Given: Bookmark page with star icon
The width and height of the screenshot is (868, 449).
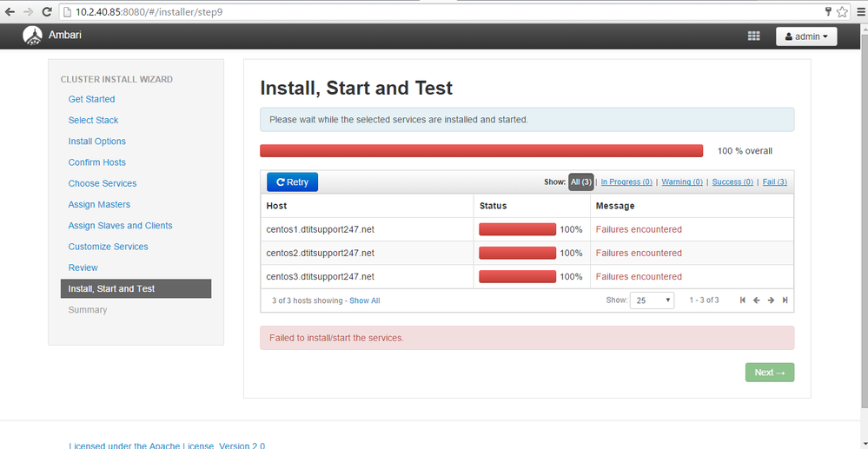Looking at the screenshot, I should pos(841,11).
